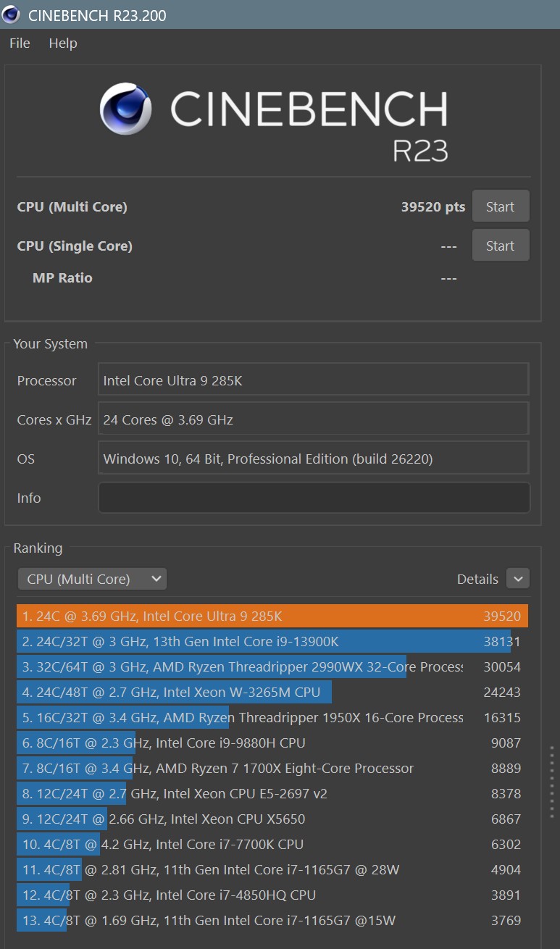Start the CPU Single Core benchmark
Image resolution: width=560 pixels, height=949 pixels.
[x=500, y=246]
